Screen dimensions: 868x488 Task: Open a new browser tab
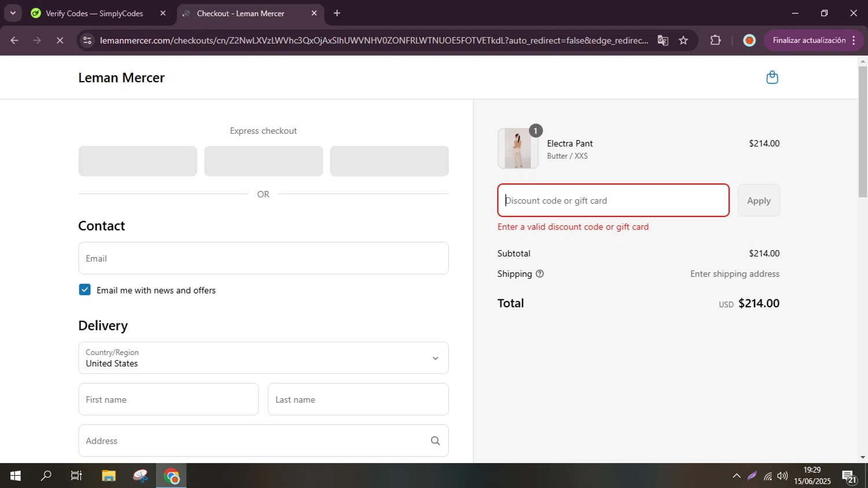click(337, 13)
